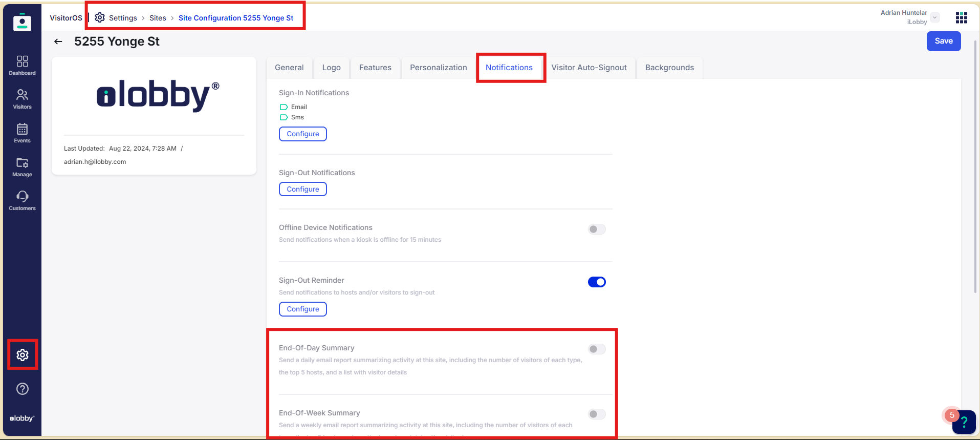Enable Offline Device Notifications toggle

point(597,229)
